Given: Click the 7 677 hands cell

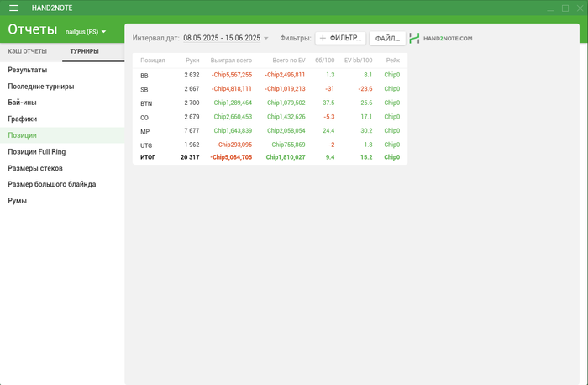Looking at the screenshot, I should pos(192,130).
